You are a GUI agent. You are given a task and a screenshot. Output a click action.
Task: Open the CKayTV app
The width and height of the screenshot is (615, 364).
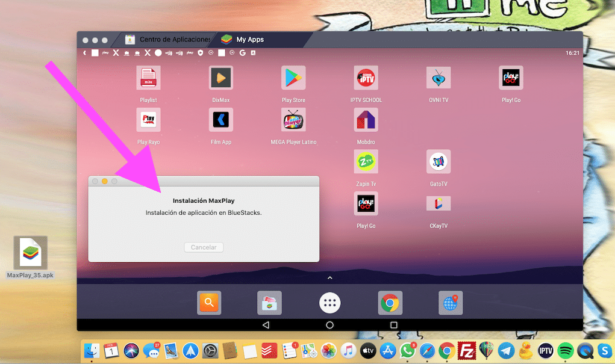click(x=438, y=203)
